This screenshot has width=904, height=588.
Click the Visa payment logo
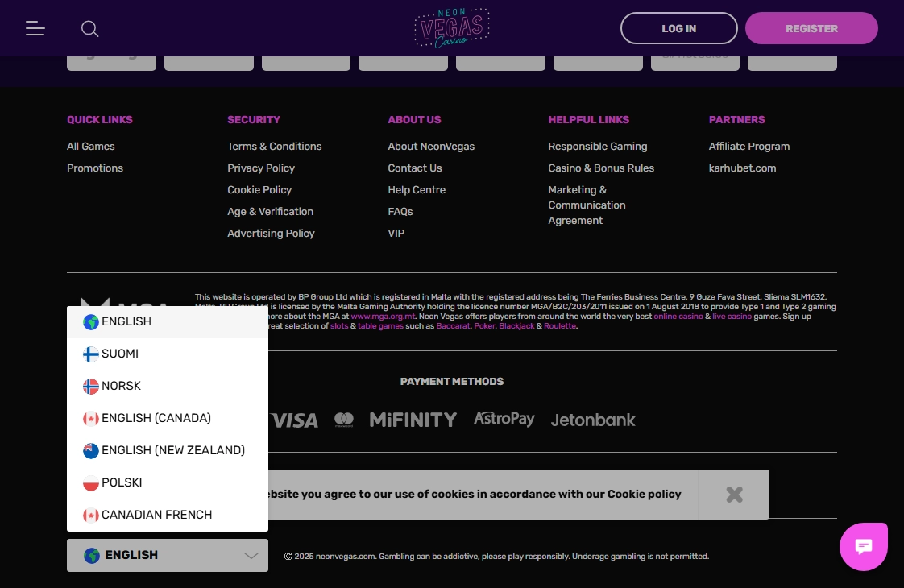coord(295,420)
